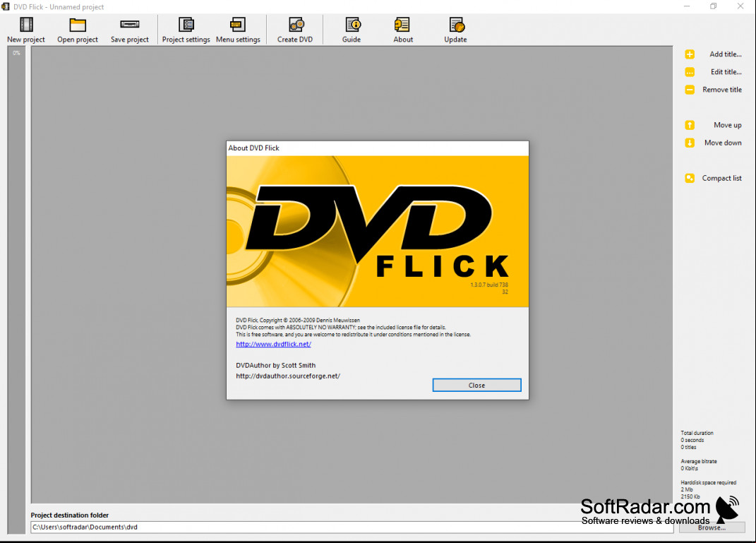Click the version '1.3.0.7 build 738' text

pos(489,285)
